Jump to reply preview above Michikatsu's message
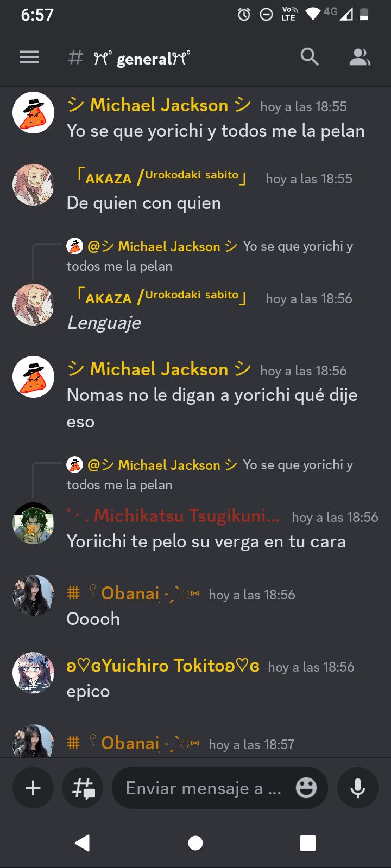This screenshot has width=391, height=868. click(x=210, y=475)
